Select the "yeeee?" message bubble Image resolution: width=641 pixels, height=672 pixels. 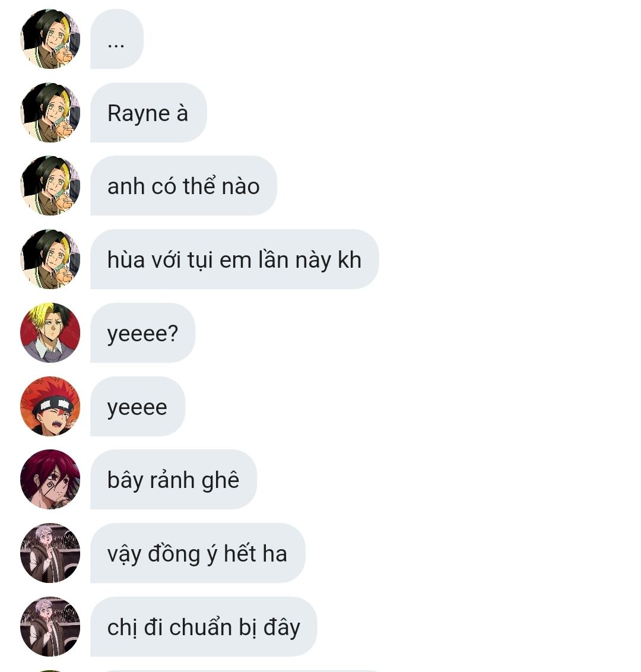(142, 332)
